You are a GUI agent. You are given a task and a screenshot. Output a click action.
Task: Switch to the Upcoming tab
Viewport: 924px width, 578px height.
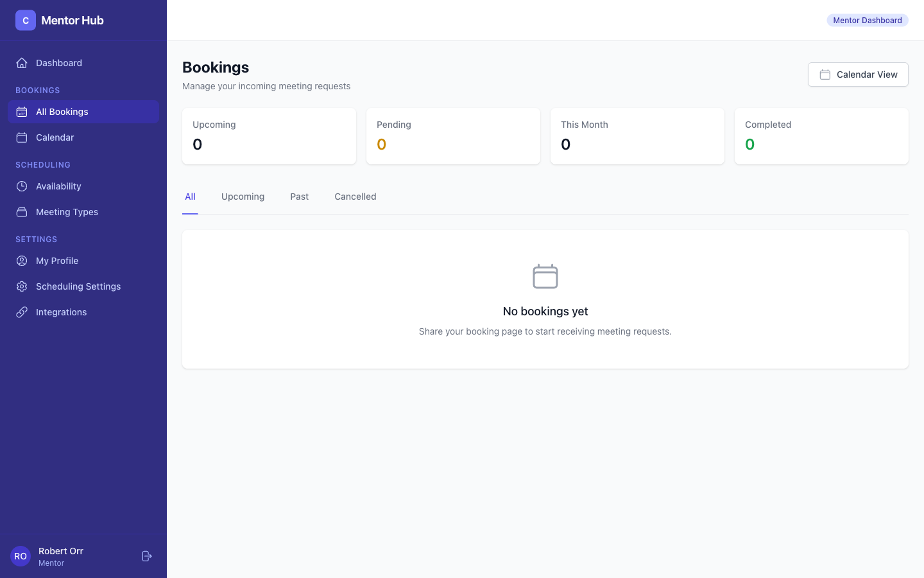click(243, 197)
